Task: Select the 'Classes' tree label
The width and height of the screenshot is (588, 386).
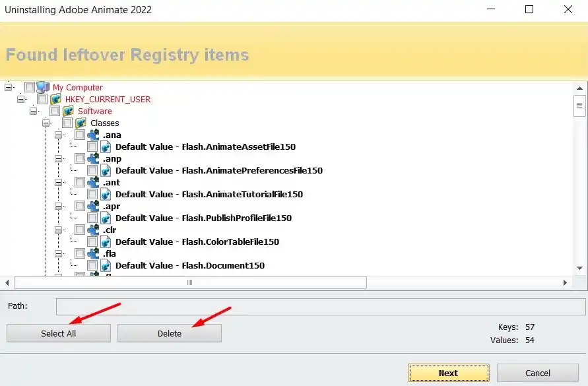Action: (x=105, y=123)
